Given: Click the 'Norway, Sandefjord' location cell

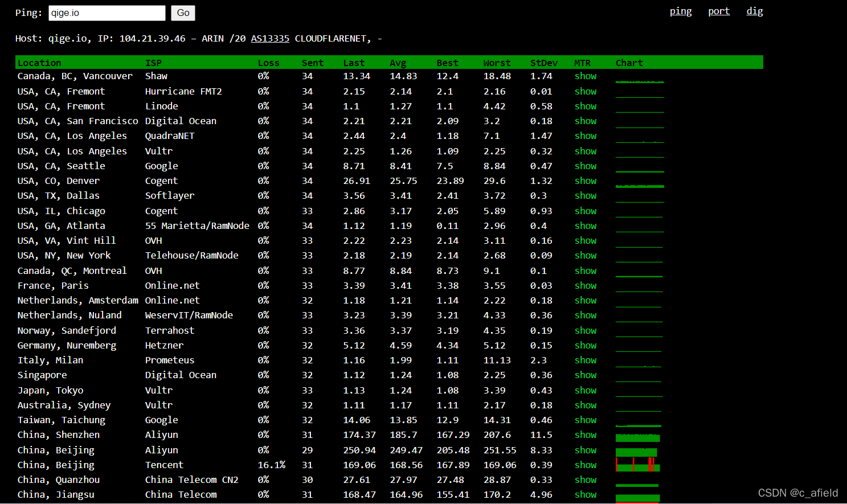Looking at the screenshot, I should tap(67, 330).
